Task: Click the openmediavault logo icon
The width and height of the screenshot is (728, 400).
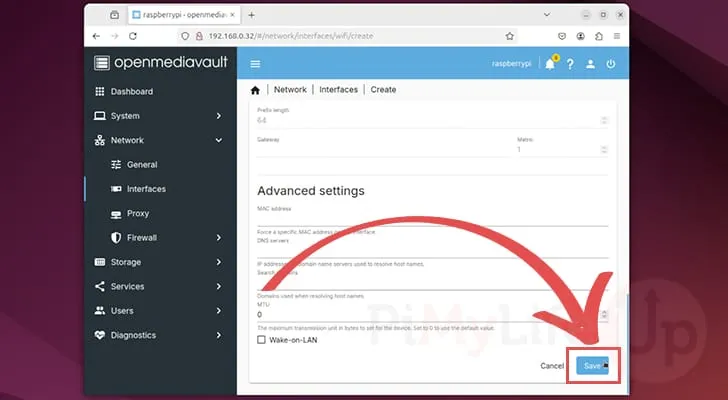Action: [102, 63]
